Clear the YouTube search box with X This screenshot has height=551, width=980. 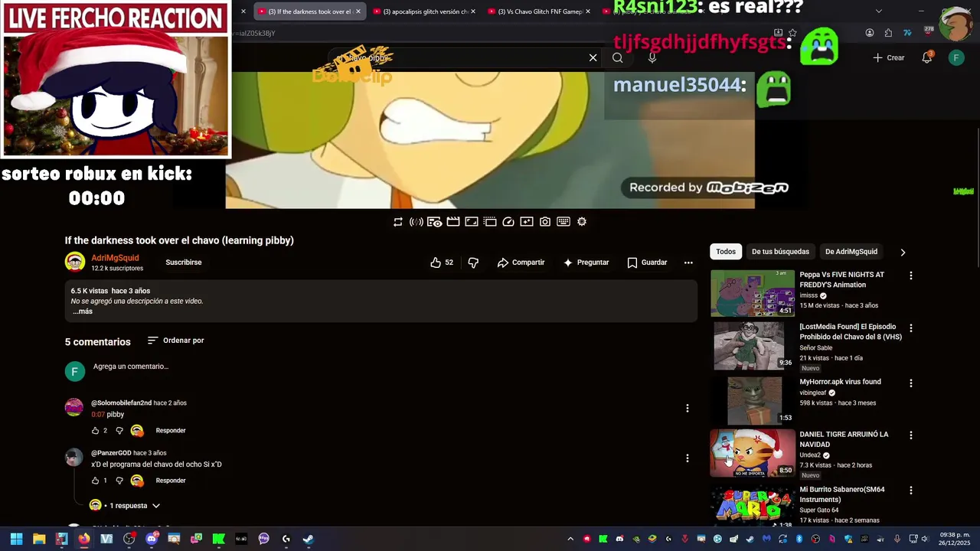pyautogui.click(x=593, y=57)
